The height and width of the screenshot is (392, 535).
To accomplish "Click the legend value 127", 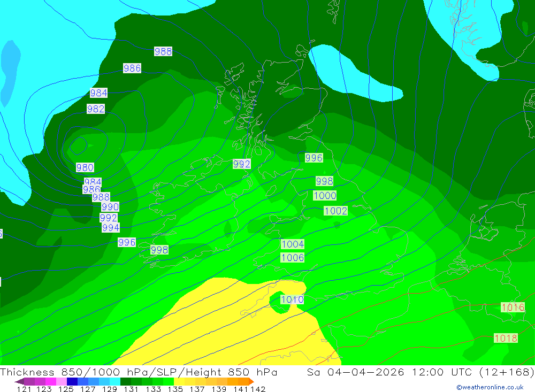I will [x=88, y=389].
